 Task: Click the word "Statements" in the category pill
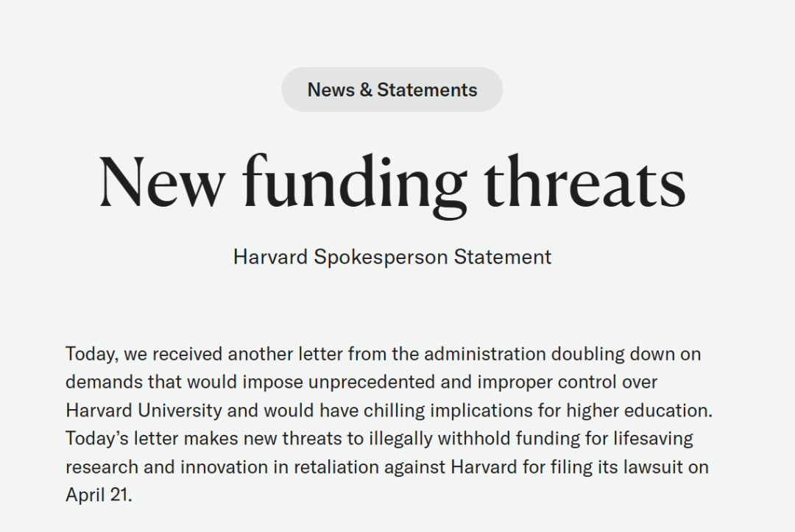427,90
